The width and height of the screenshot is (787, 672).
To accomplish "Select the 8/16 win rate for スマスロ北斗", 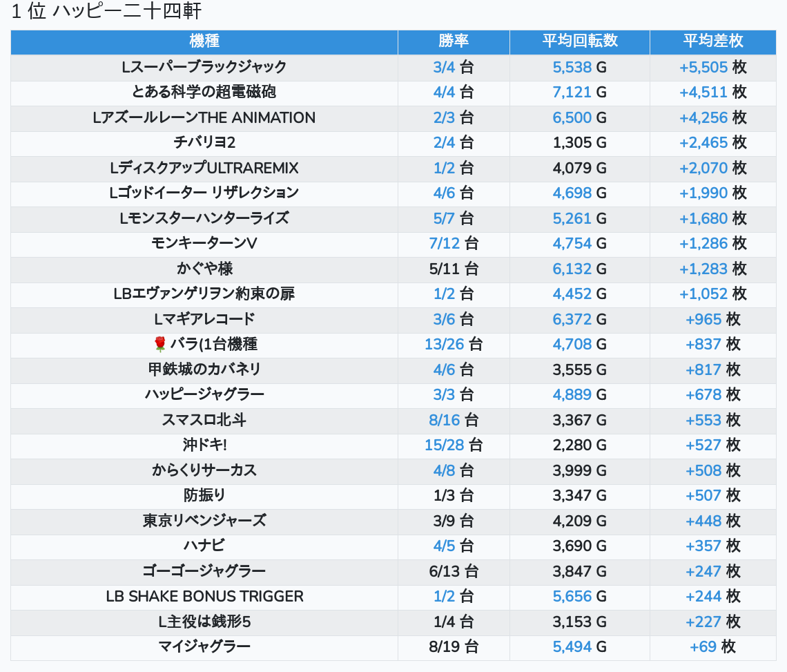I will [x=444, y=420].
